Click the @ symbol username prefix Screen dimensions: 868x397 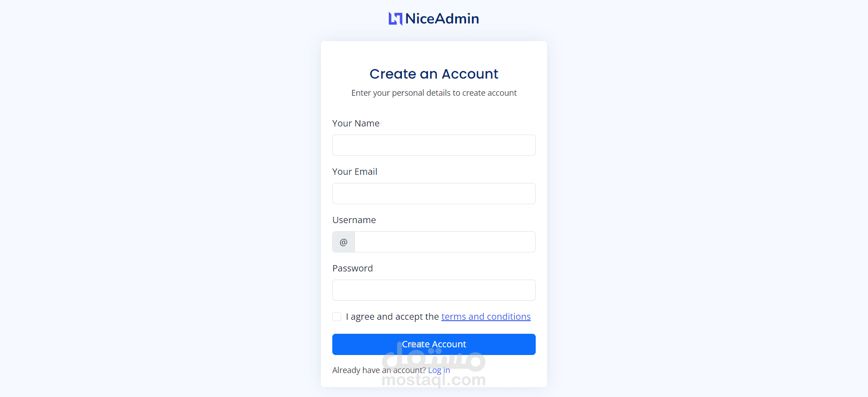pyautogui.click(x=344, y=242)
